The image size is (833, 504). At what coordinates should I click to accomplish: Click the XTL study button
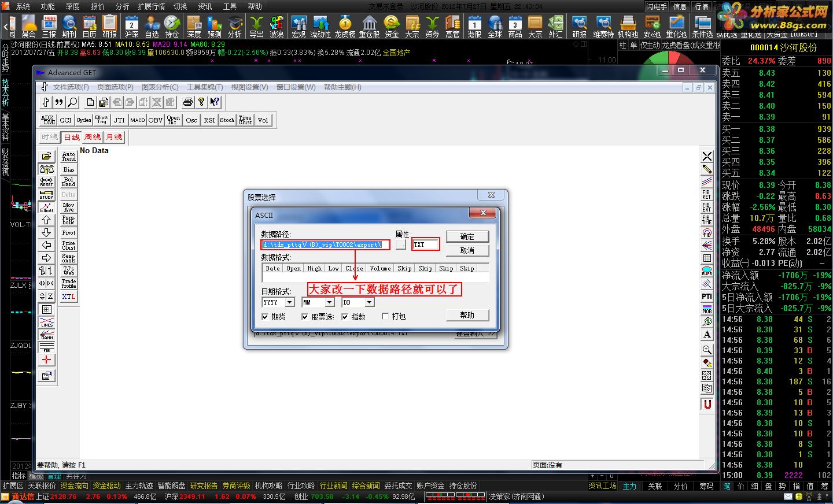pos(69,297)
